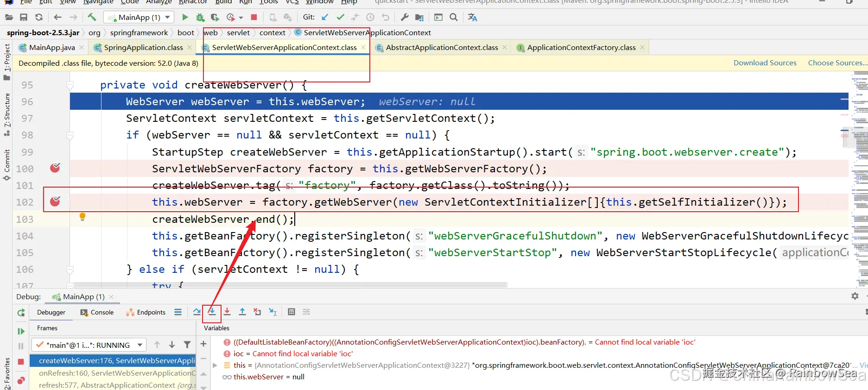The height and width of the screenshot is (390, 868).
Task: Open Evaluate Expression calculator icon
Action: 291,312
